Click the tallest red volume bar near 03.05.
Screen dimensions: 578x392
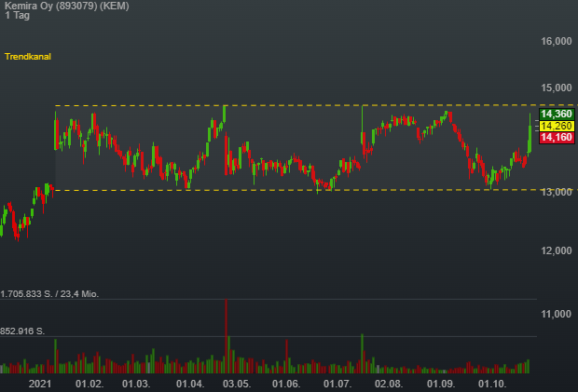point(226,336)
